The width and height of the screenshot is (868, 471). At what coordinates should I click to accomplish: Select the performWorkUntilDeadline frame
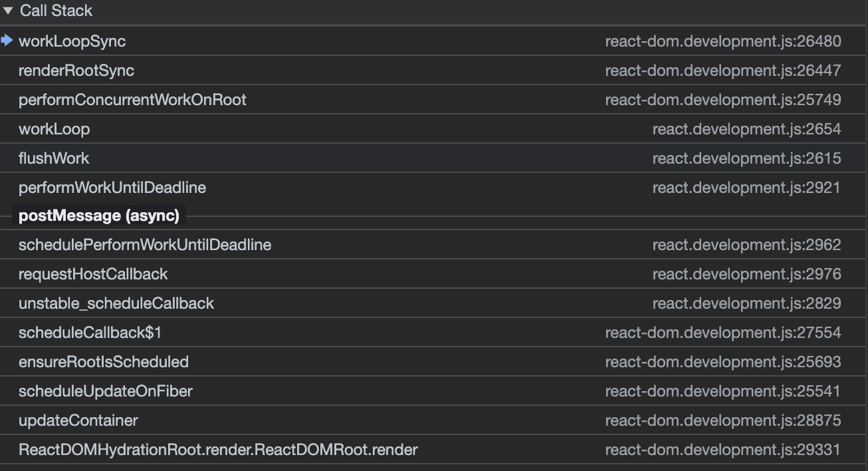[112, 187]
